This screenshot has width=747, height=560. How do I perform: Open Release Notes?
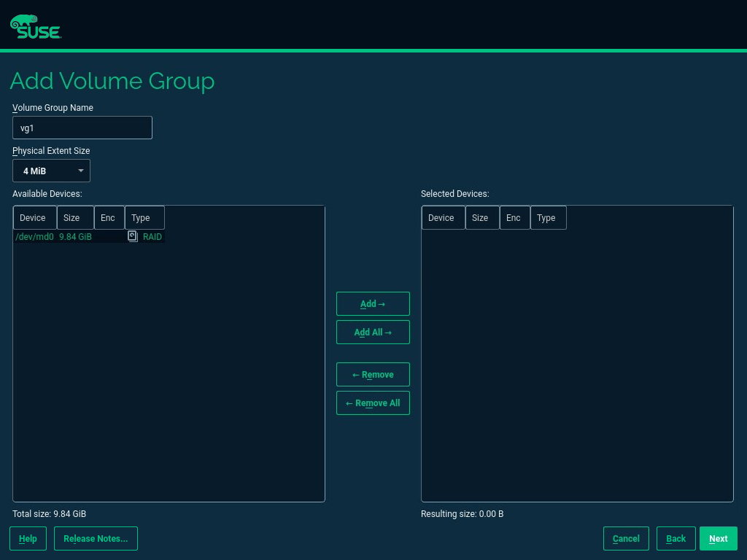[96, 539]
